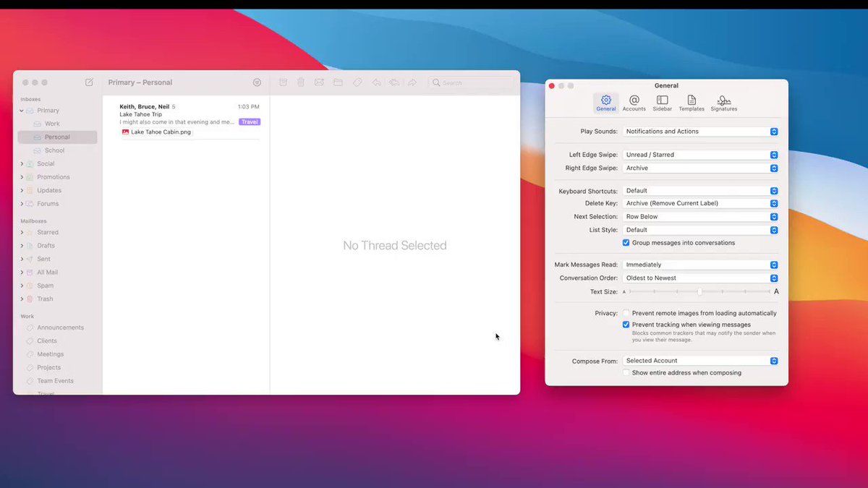Click the Sent mailbox paper-plane icon
Viewport: 868px width, 488px height.
tap(30, 259)
